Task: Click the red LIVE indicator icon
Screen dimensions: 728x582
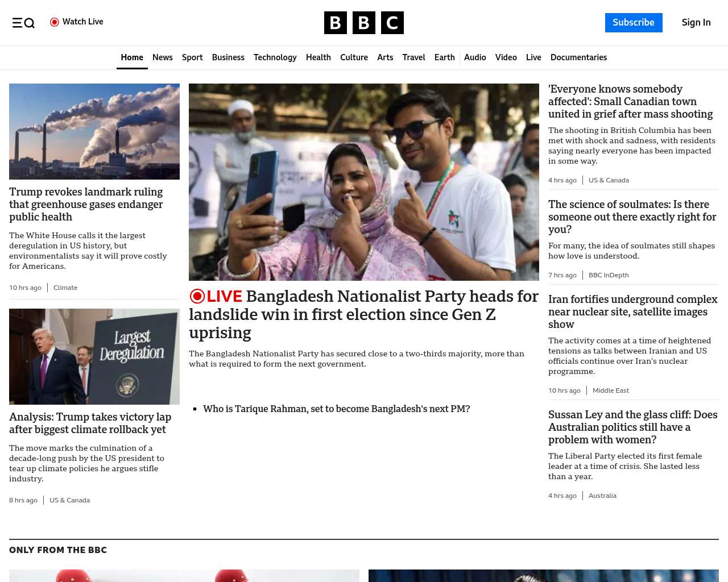Action: tap(197, 296)
